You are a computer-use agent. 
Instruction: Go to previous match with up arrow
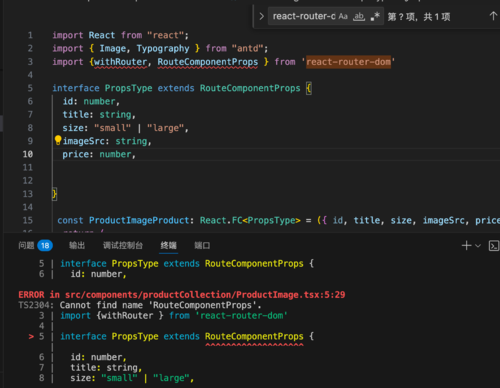(x=493, y=16)
